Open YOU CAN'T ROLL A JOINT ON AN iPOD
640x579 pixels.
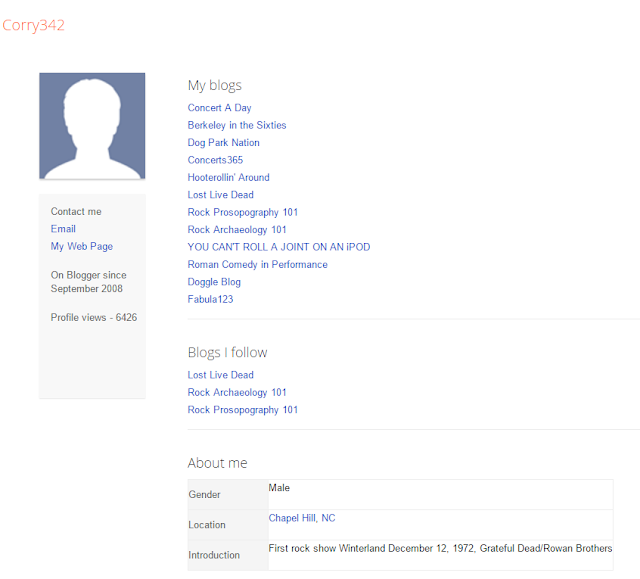pyautogui.click(x=279, y=247)
